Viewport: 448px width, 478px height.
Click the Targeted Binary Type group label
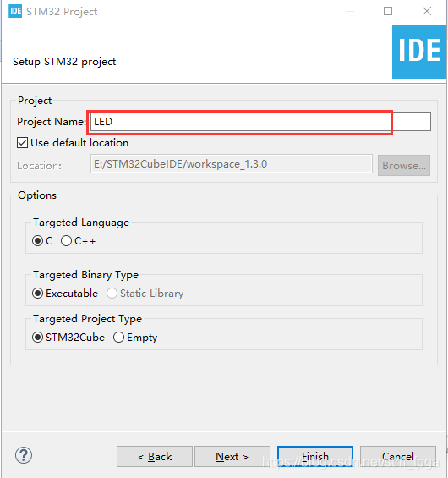coord(85,275)
